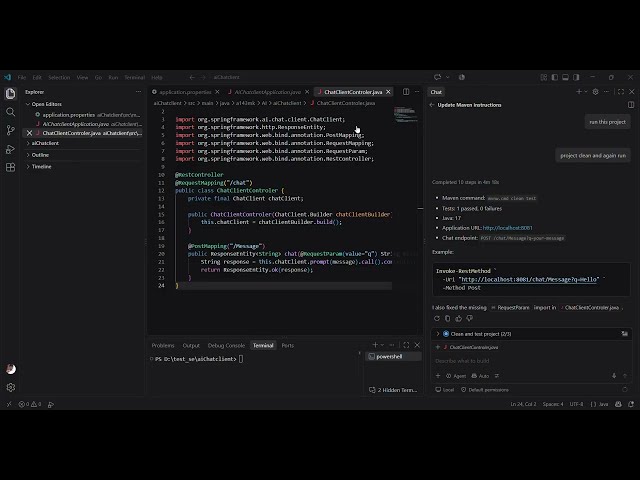The height and width of the screenshot is (480, 640).
Task: Click the Copilot status icon in status bar
Action: [618, 404]
